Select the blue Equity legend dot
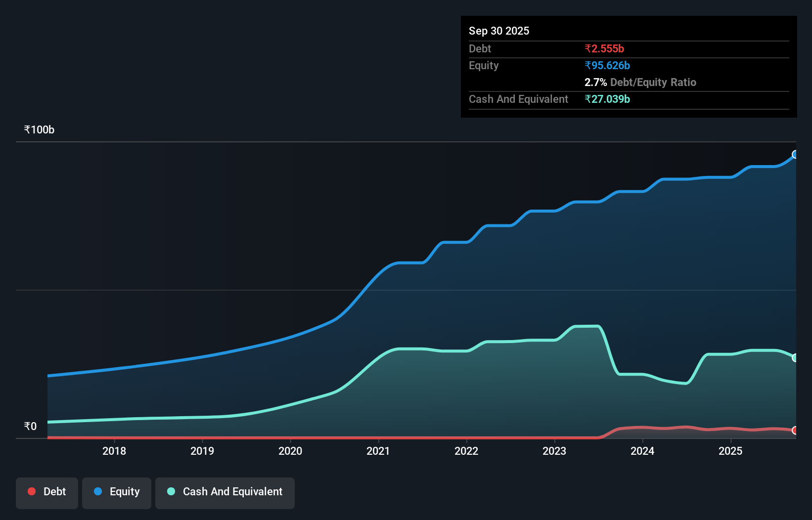The image size is (812, 520). click(98, 492)
